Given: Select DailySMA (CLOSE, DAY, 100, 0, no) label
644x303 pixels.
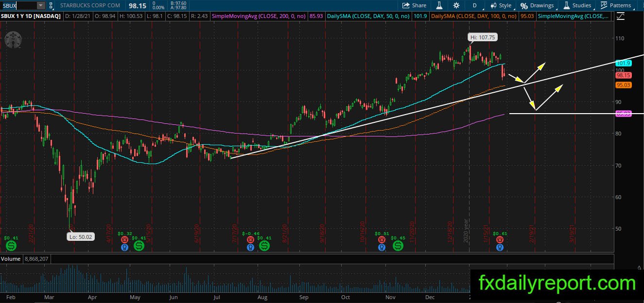Looking at the screenshot, I should click(474, 17).
